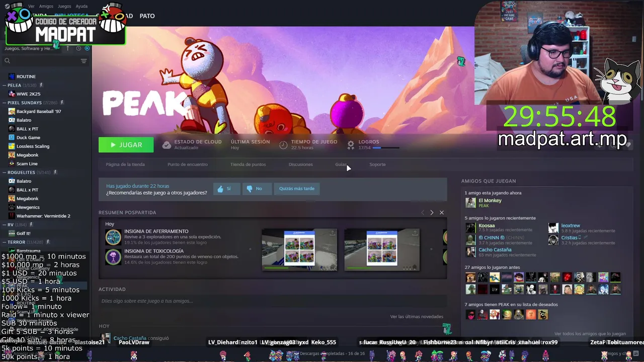Select Balatro under PIXEL SUNDAYS
The height and width of the screenshot is (362, 644).
click(24, 120)
